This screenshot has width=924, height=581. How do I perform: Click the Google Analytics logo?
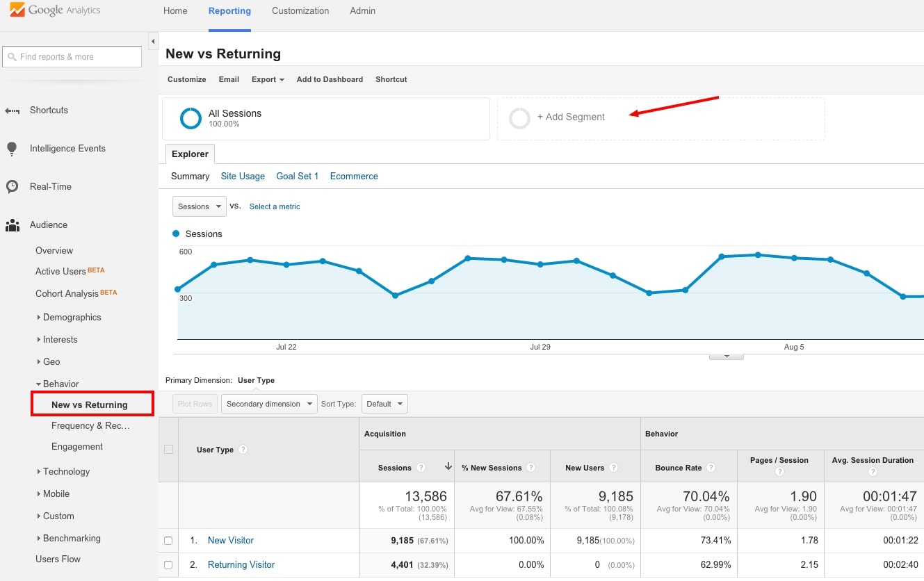click(56, 10)
